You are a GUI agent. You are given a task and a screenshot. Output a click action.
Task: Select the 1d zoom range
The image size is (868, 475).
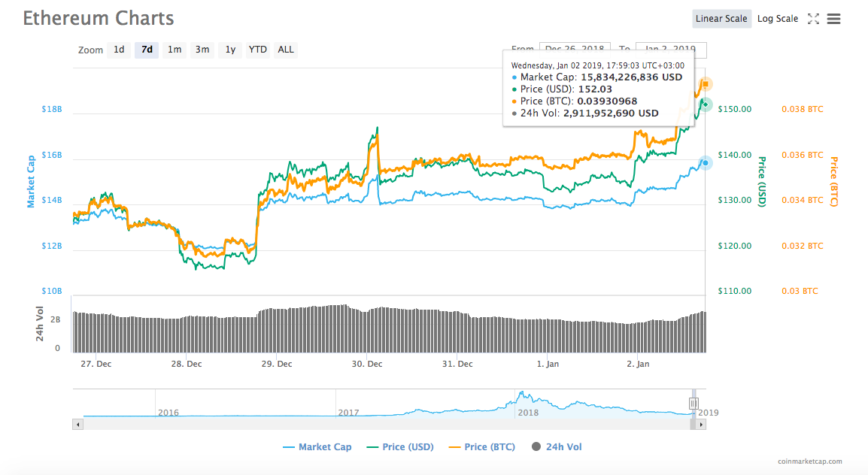(x=119, y=50)
